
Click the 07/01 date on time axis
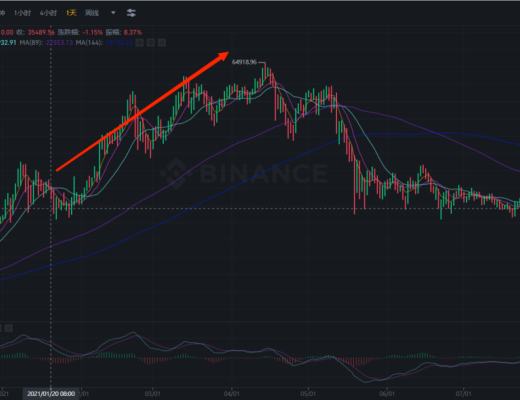click(x=463, y=394)
